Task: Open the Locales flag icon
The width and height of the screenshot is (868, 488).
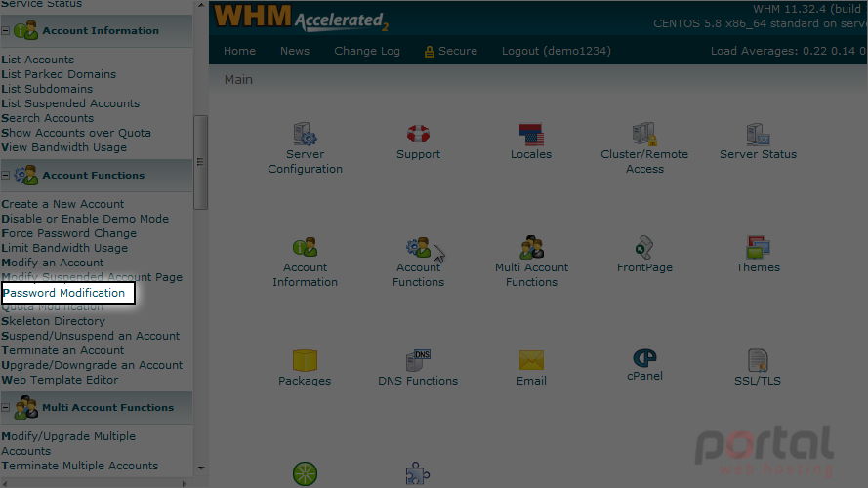Action: click(x=531, y=135)
